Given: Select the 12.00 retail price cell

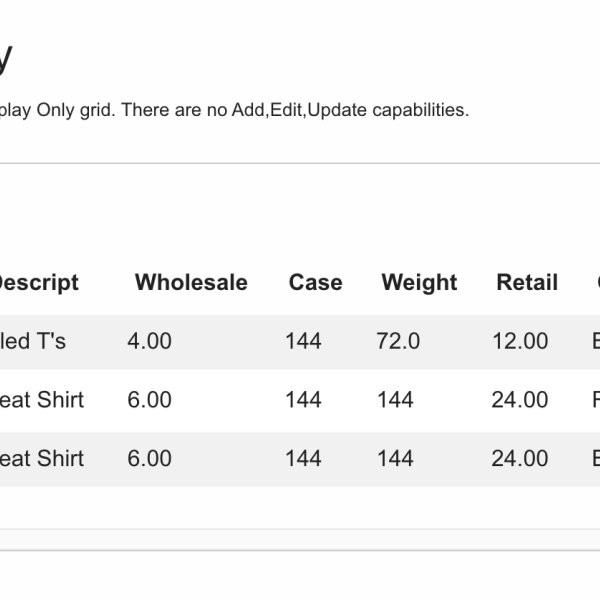Looking at the screenshot, I should (520, 341).
